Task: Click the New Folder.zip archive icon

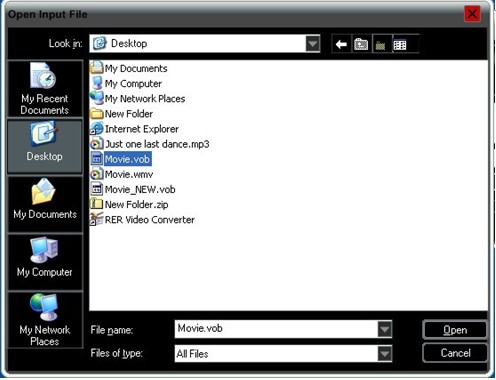Action: tap(97, 204)
